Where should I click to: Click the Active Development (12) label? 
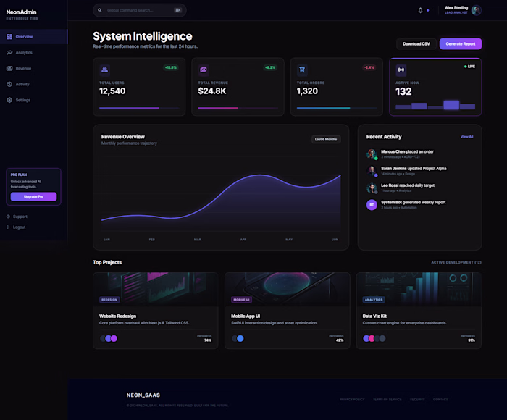pos(456,262)
